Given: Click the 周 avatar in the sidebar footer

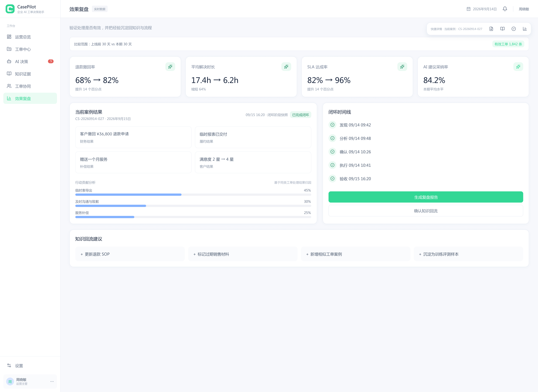Looking at the screenshot, I should tap(10, 382).
